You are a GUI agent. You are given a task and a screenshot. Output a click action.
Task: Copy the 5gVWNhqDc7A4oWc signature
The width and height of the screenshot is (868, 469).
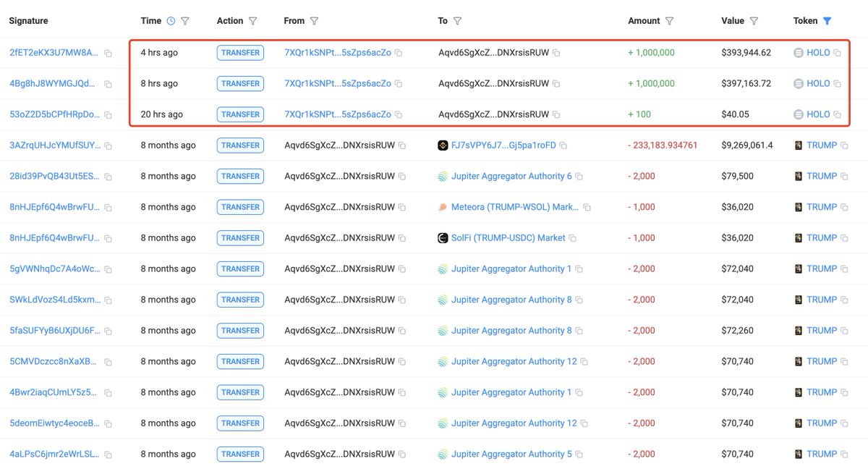click(108, 269)
